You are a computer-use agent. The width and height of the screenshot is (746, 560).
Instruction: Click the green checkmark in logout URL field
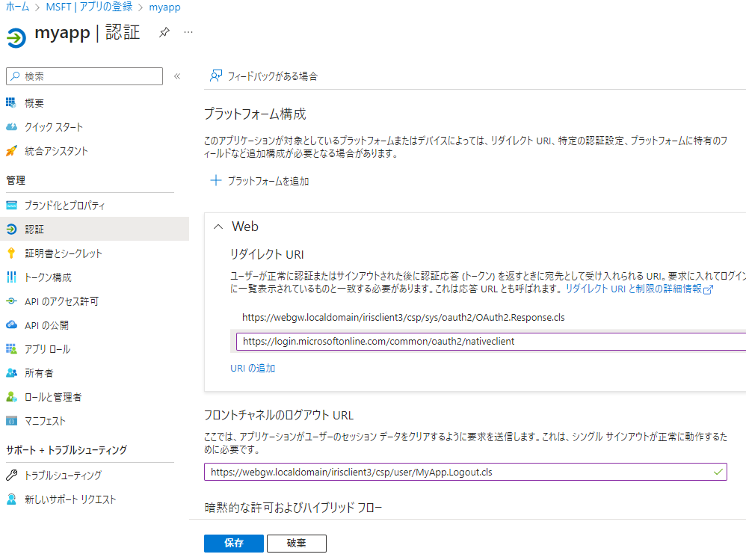(718, 472)
